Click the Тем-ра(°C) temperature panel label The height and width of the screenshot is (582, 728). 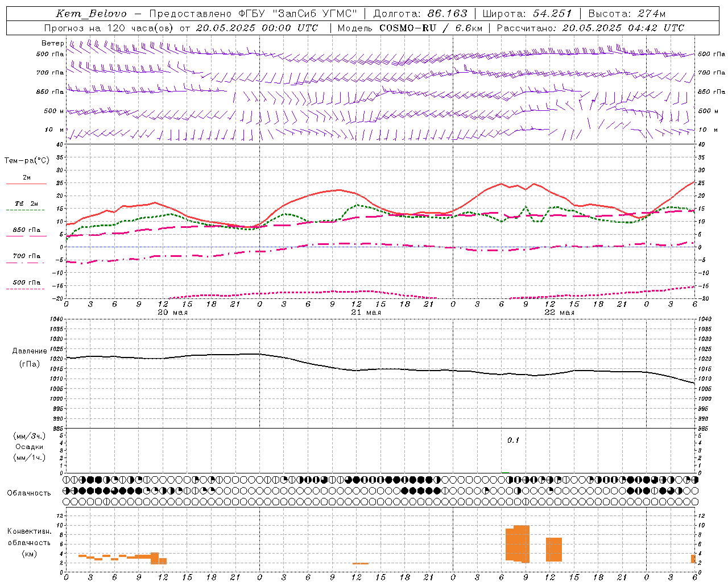(27, 161)
